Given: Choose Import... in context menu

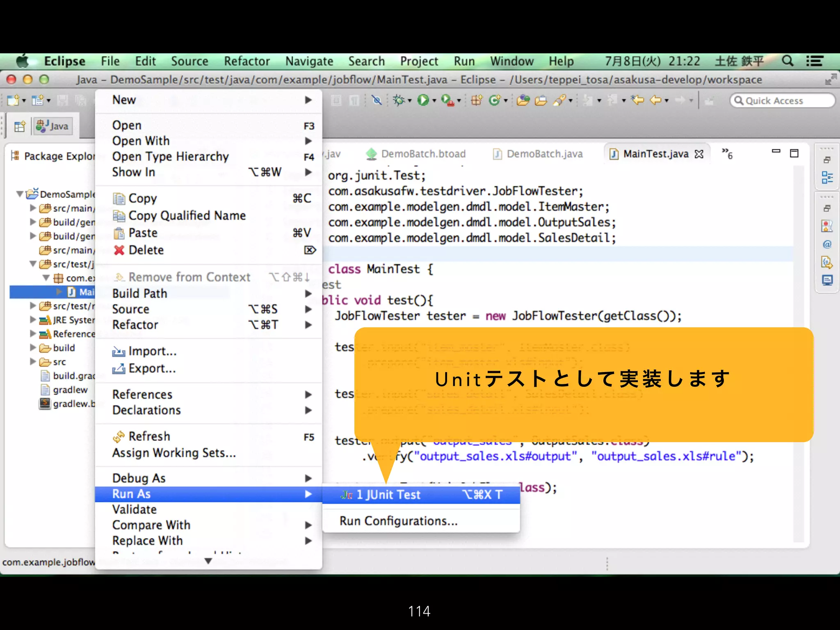Looking at the screenshot, I should tap(208, 351).
